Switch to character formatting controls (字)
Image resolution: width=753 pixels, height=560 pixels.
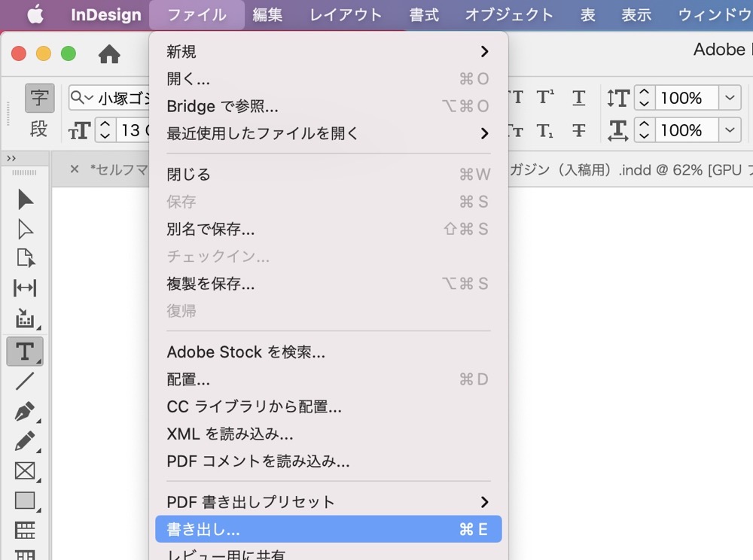(39, 99)
